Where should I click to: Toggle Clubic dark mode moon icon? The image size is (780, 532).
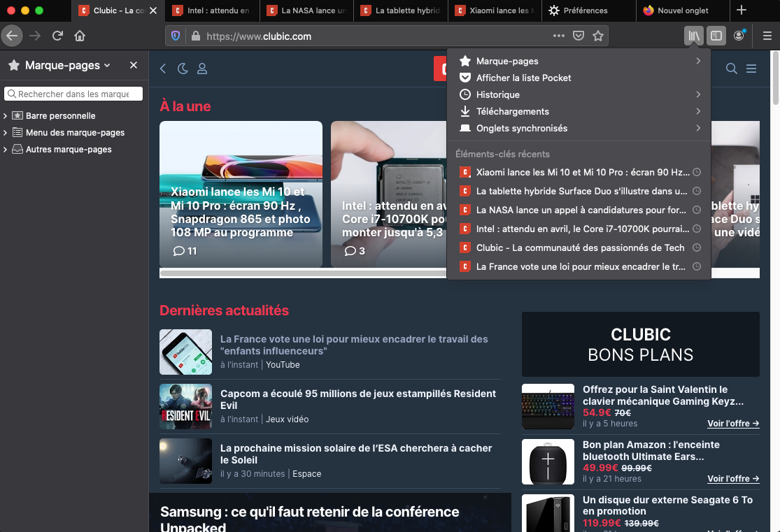point(183,69)
